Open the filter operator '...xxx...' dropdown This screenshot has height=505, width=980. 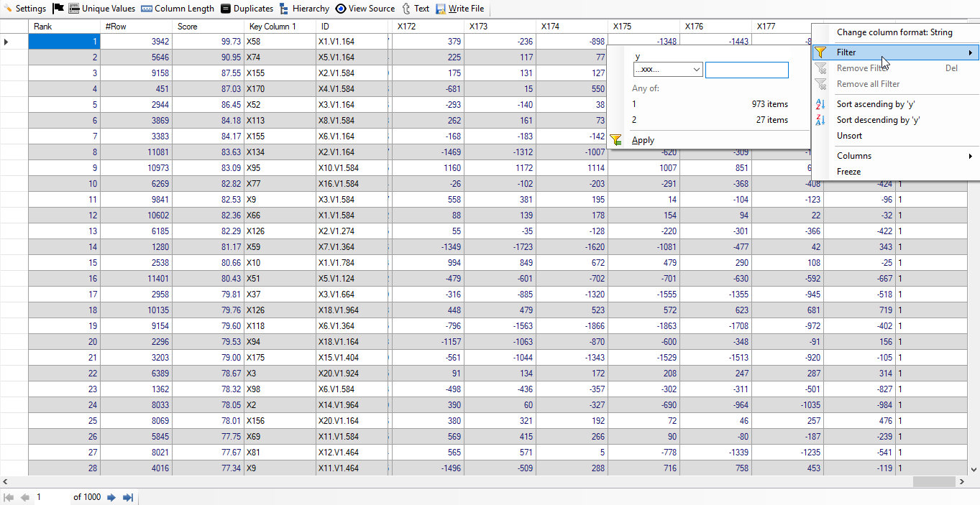pyautogui.click(x=667, y=70)
